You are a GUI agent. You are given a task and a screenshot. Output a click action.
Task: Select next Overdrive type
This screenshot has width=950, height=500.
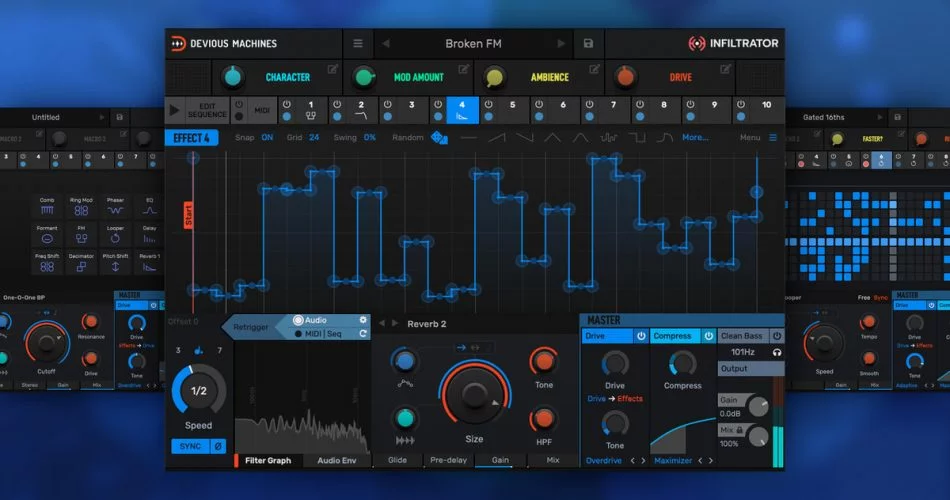click(x=643, y=461)
